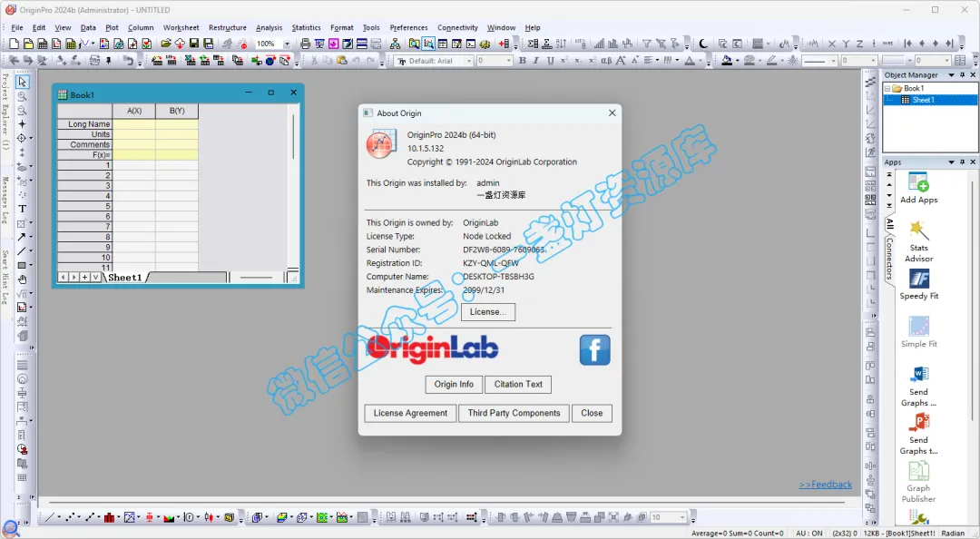Click the Close button in About dialog
980x539 pixels.
click(592, 413)
